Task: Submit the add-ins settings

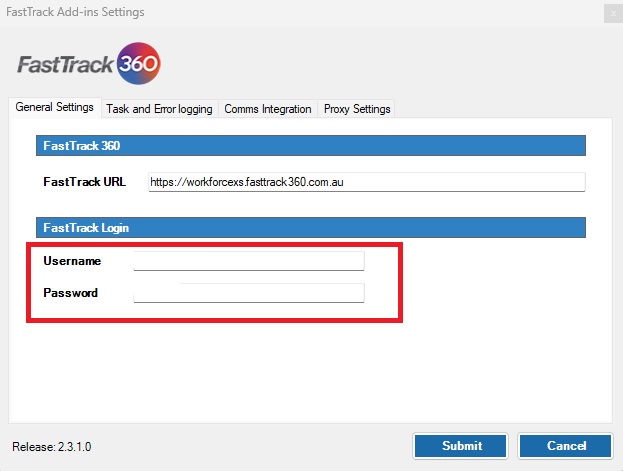Action: (460, 446)
